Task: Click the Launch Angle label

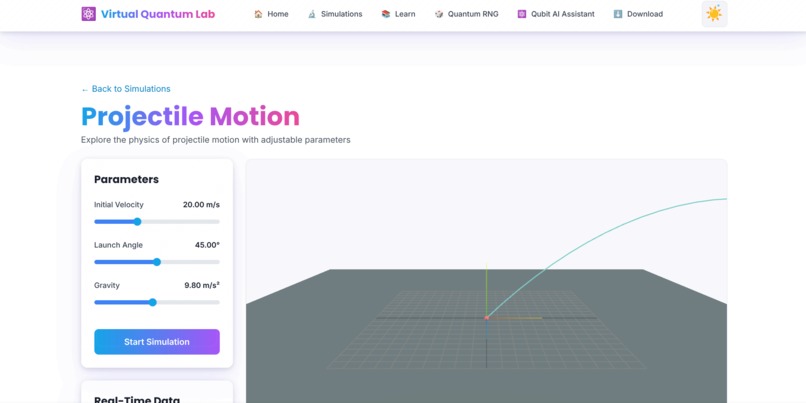Action: pos(118,245)
